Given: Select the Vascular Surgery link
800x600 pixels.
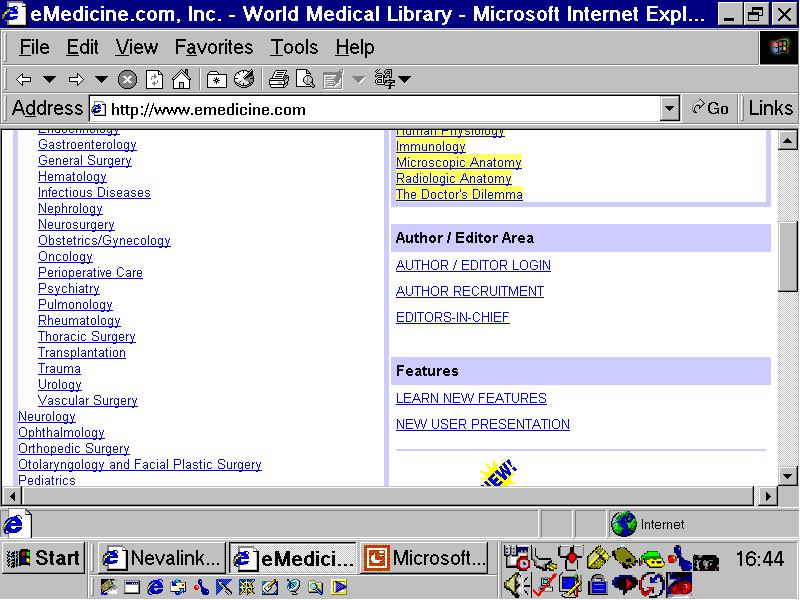Looking at the screenshot, I should 88,401.
